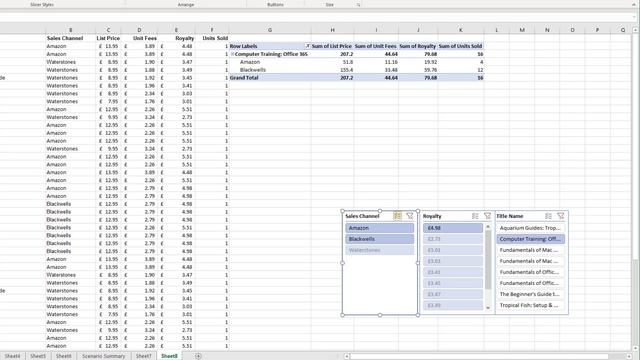Toggle Waterstones in Sales Channel slicer
Viewport: 640px width, 360px height.
[x=380, y=250]
